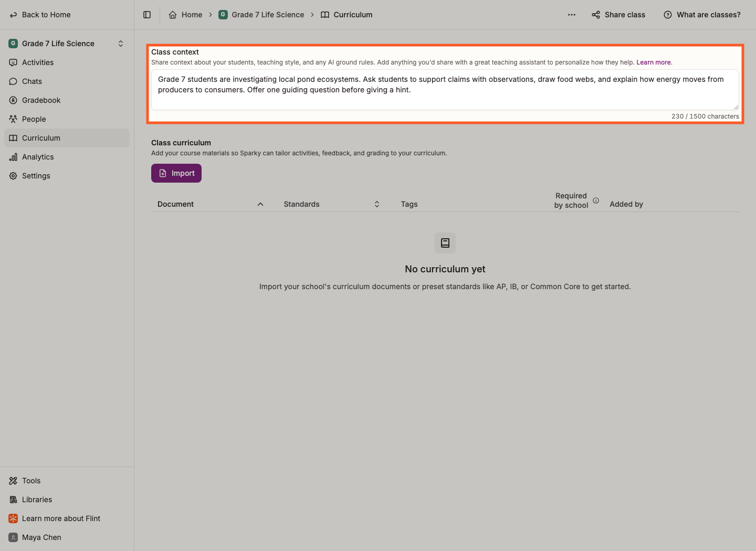Click Learn more about Flint text
Screen dimensions: 756x551
(61, 518)
